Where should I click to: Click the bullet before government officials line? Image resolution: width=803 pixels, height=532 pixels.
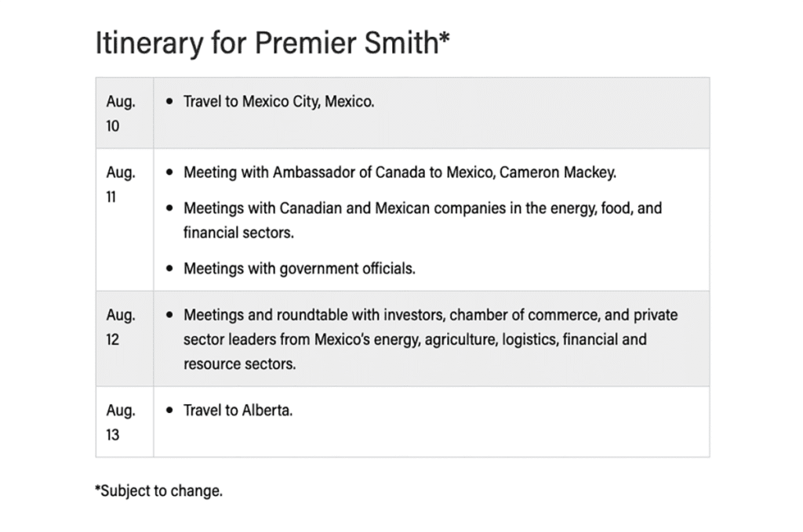point(170,269)
